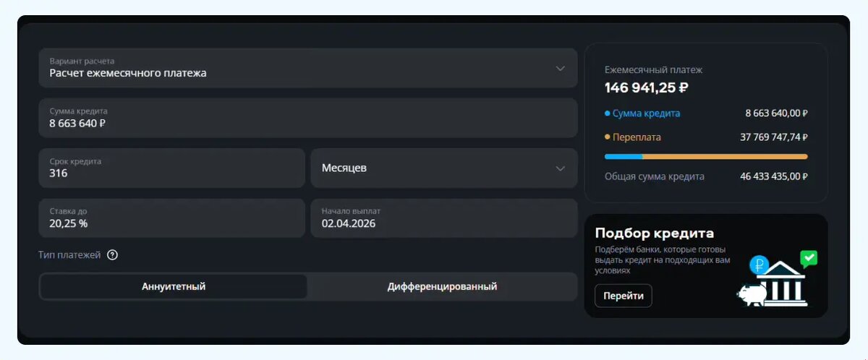Click the Подбор кредита heading
Image resolution: width=868 pixels, height=360 pixels.
(655, 233)
